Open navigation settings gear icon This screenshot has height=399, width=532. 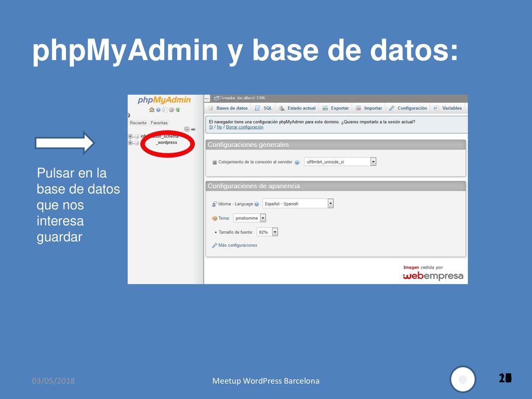point(171,110)
